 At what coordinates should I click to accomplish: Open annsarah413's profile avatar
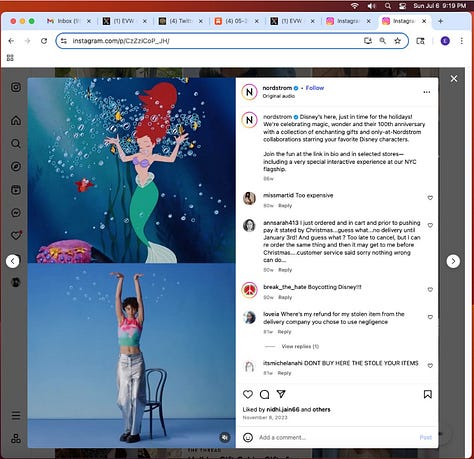point(249,226)
